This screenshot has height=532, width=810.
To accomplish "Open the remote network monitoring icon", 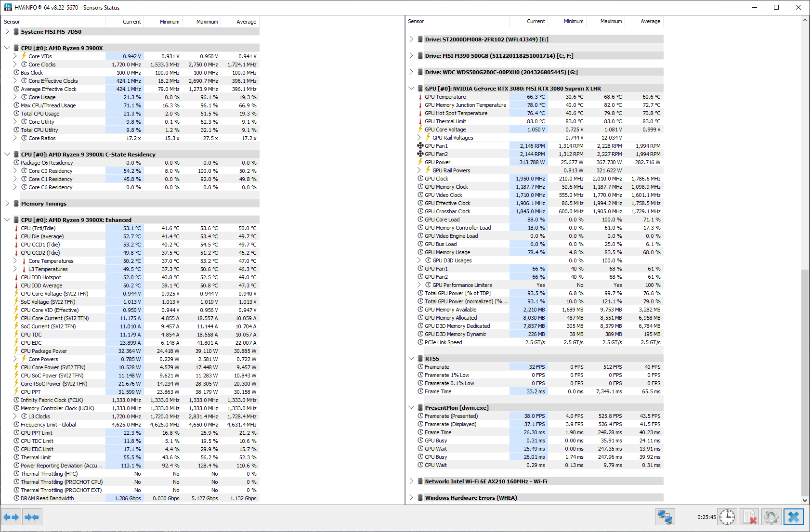I will (x=665, y=517).
